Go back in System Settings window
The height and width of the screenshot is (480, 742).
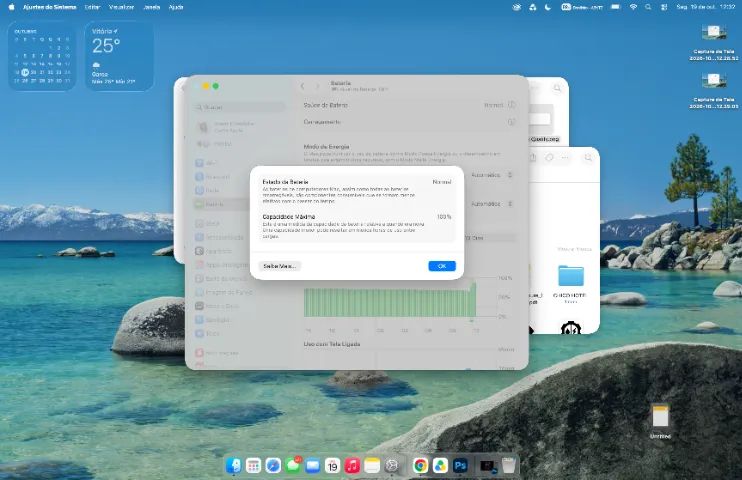click(303, 86)
